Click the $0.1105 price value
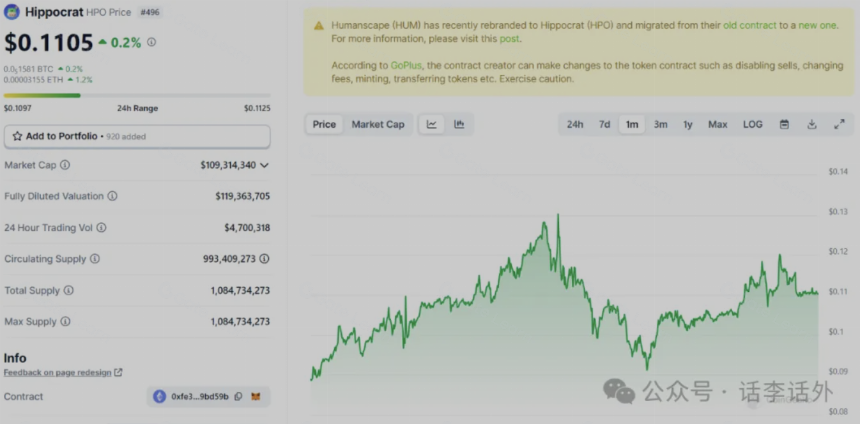 [x=49, y=42]
